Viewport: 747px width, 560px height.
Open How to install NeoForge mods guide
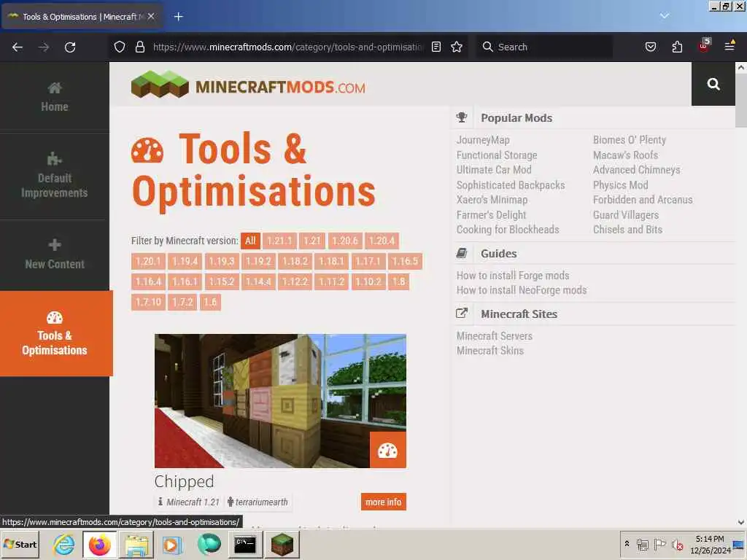(x=522, y=290)
